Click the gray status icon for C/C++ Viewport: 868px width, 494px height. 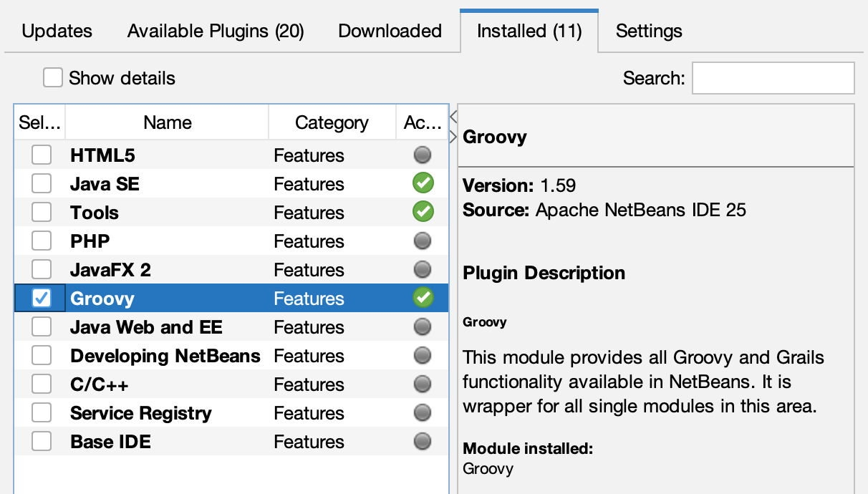pos(423,384)
